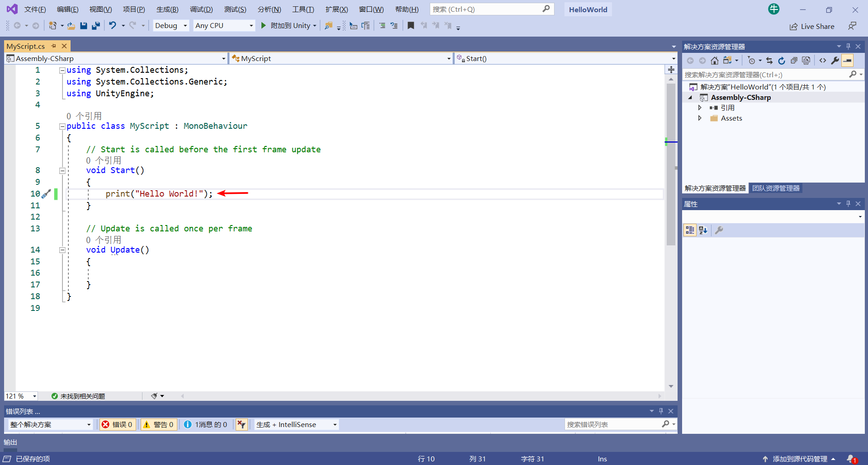
Task: Switch views icon in Solution Explorer
Action: [x=727, y=61]
